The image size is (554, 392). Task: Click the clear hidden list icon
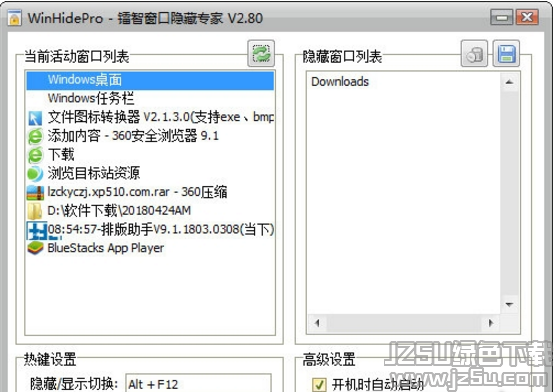474,54
